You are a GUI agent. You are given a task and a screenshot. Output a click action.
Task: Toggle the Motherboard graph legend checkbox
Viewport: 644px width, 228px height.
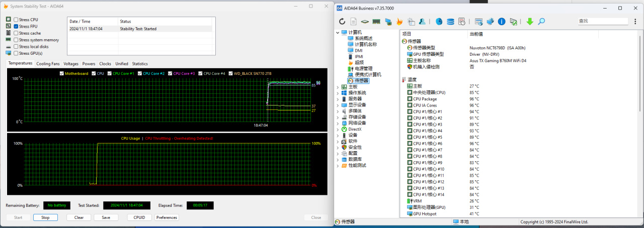[x=62, y=74]
